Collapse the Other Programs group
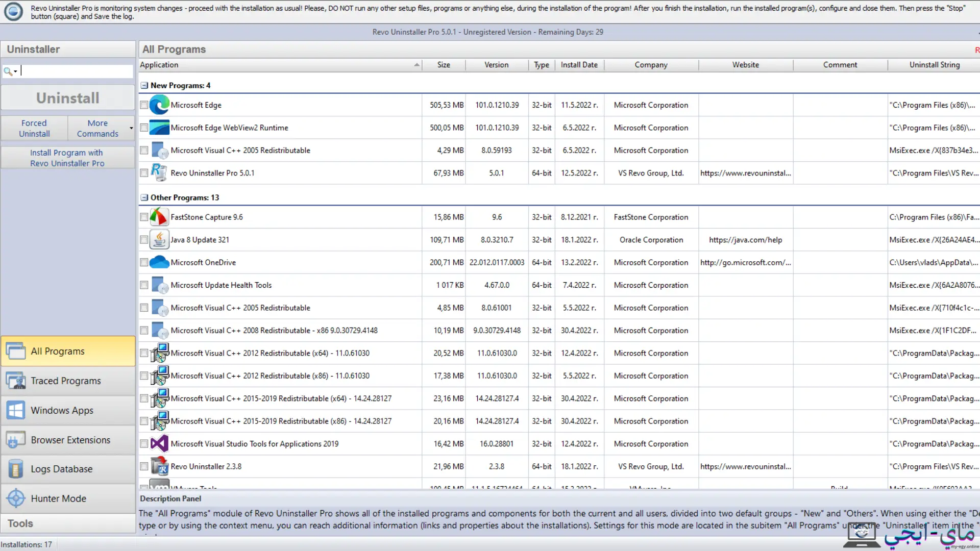Image resolution: width=980 pixels, height=551 pixels. [144, 197]
